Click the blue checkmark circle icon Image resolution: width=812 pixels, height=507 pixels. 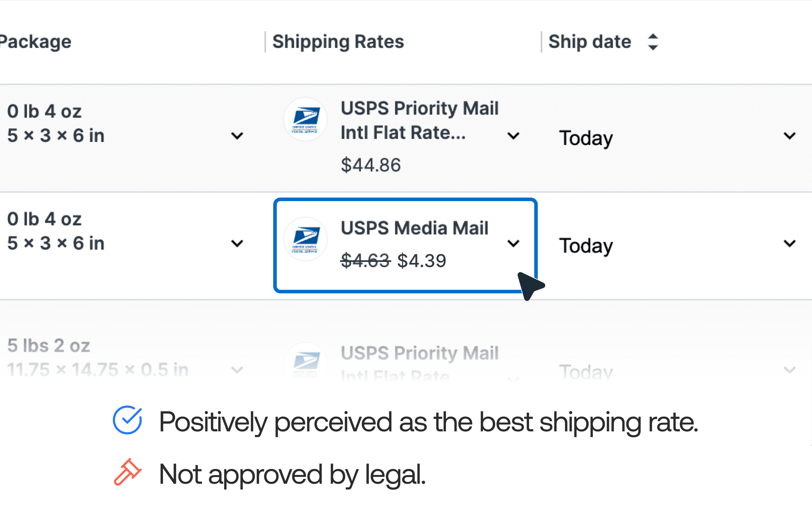click(x=127, y=420)
